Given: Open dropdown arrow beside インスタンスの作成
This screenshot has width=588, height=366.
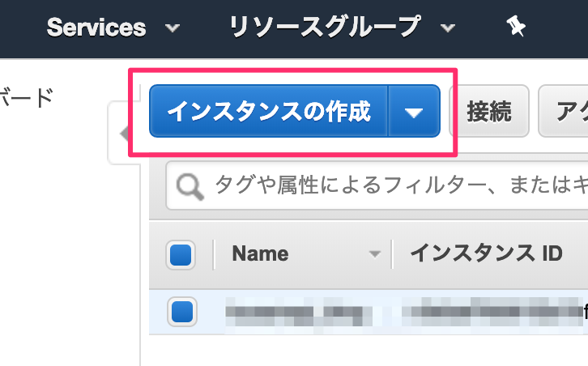Looking at the screenshot, I should 414,112.
